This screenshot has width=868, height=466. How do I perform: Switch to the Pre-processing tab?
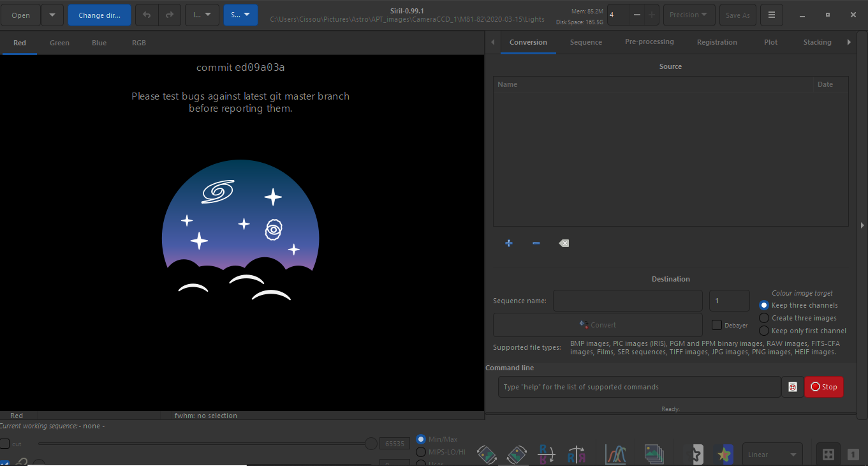(x=649, y=42)
